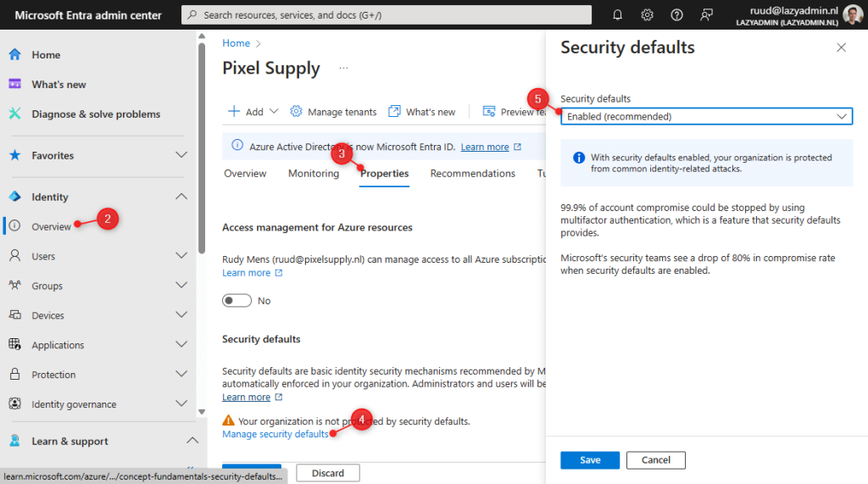868x484 pixels.
Task: Open the notifications bell icon
Action: 618,14
